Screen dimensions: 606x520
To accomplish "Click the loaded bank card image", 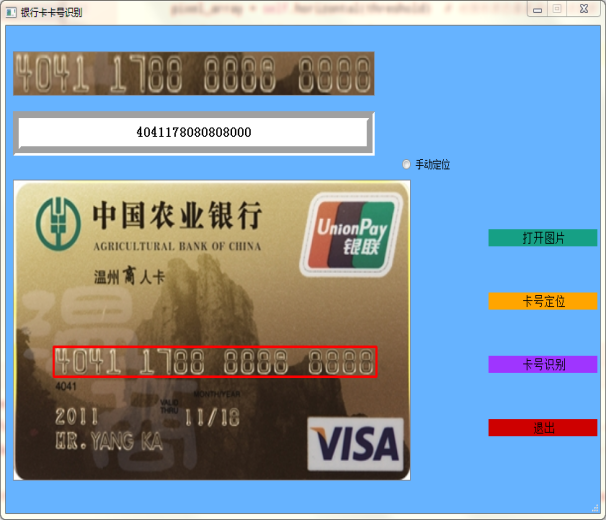I will (x=212, y=330).
